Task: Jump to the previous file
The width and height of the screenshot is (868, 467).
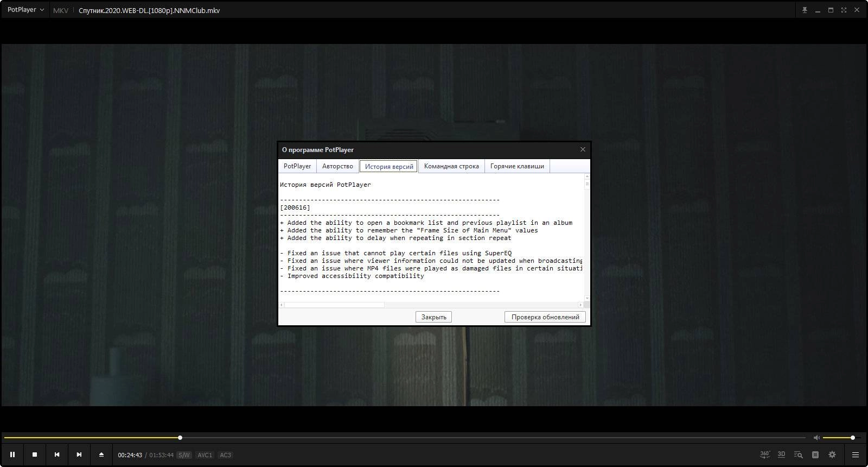Action: point(57,455)
